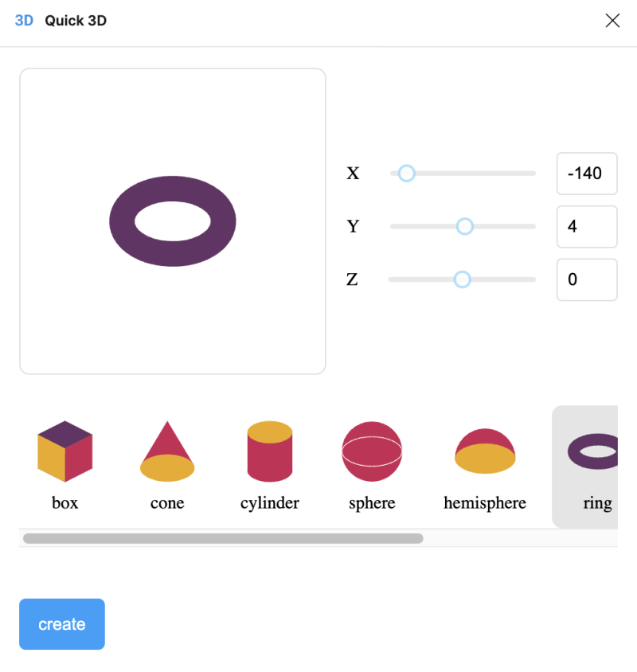Select the box shape icon
The height and width of the screenshot is (672, 637).
click(x=64, y=451)
